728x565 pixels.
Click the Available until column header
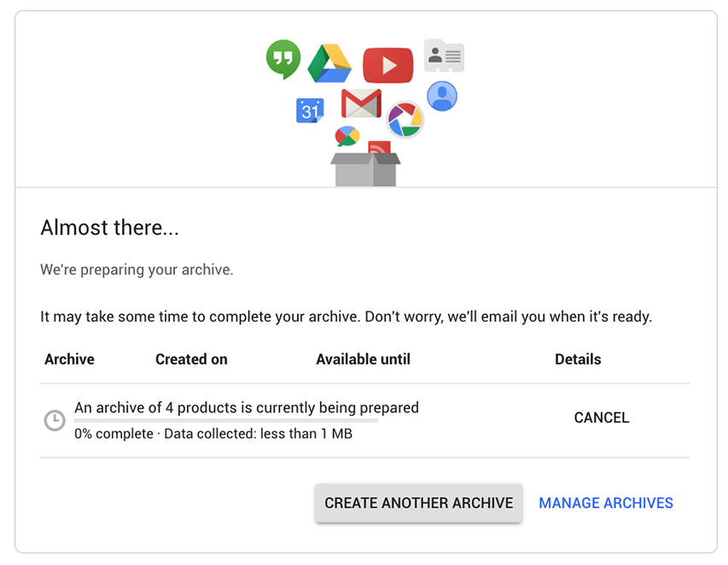pos(363,358)
